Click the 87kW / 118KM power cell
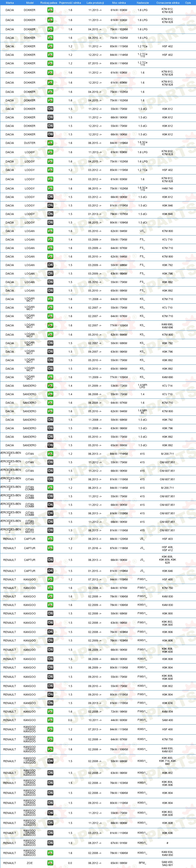196x868 pixels. pyautogui.click(x=119, y=548)
